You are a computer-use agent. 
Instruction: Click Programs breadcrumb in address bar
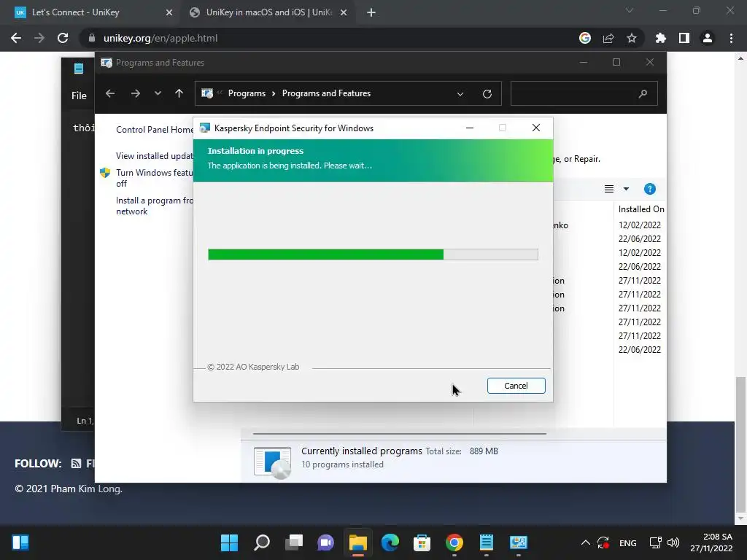(247, 93)
